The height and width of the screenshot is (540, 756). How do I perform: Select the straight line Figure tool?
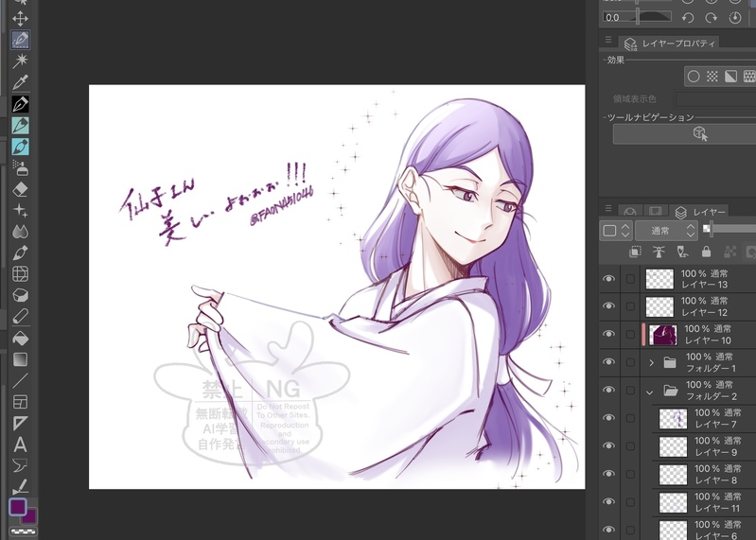pyautogui.click(x=20, y=380)
